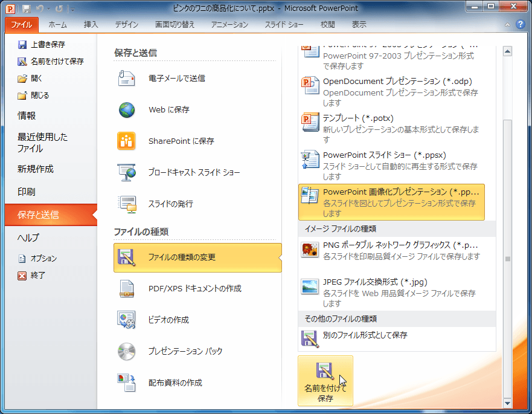Click the PNG ポータブル ネットワーク グラフィックス thumbnail icon

pos(310,250)
